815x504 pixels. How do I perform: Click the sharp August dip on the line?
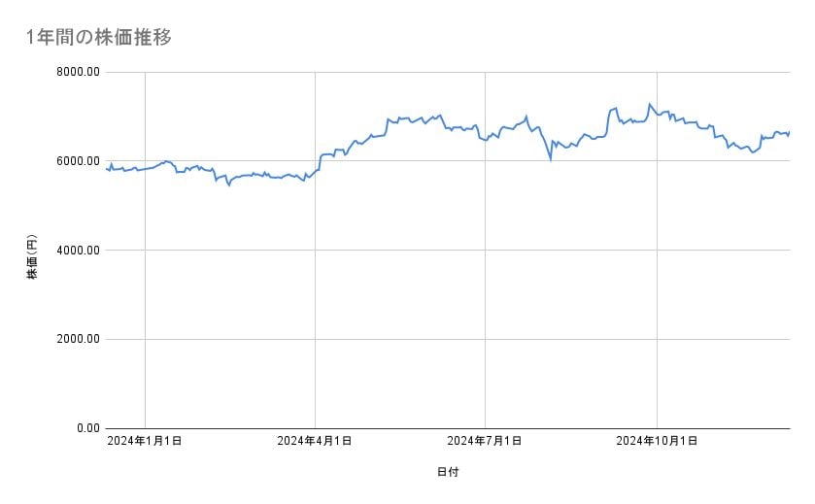pos(551,157)
